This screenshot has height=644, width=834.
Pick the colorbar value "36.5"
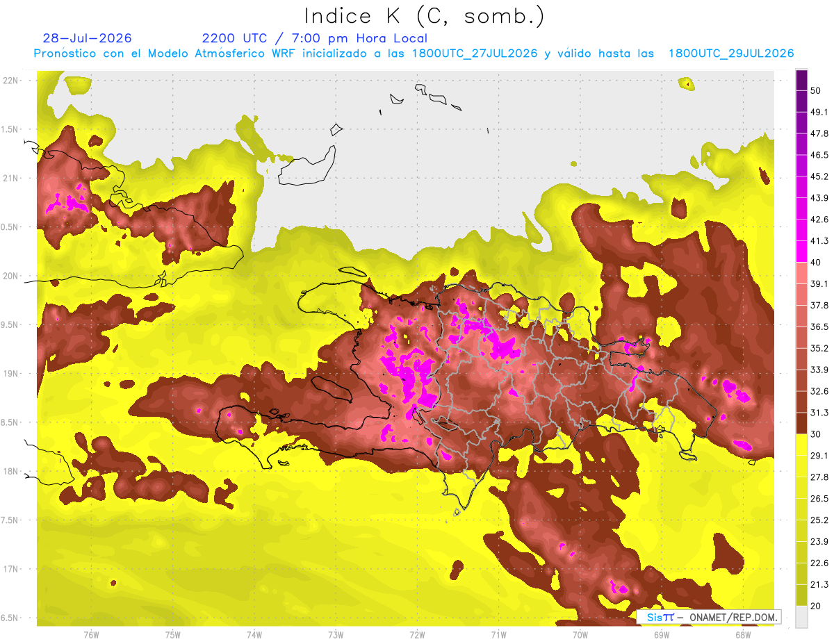[x=819, y=327]
